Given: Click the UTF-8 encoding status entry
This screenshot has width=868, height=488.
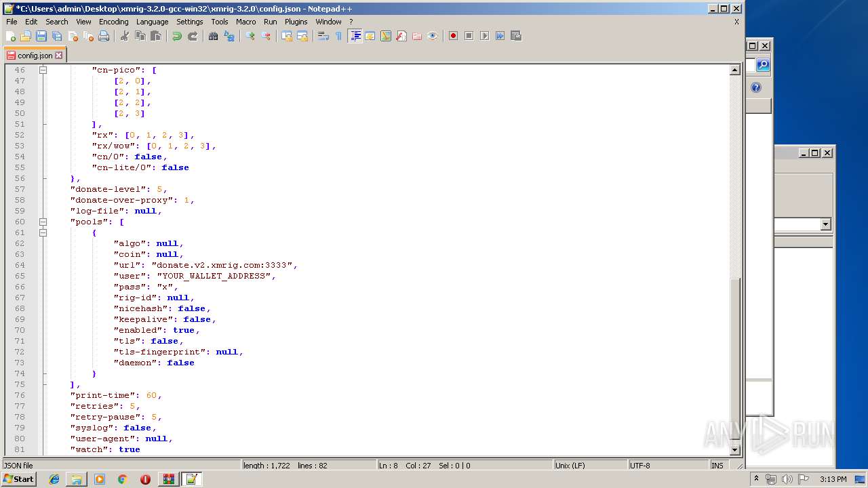Looking at the screenshot, I should [x=668, y=466].
